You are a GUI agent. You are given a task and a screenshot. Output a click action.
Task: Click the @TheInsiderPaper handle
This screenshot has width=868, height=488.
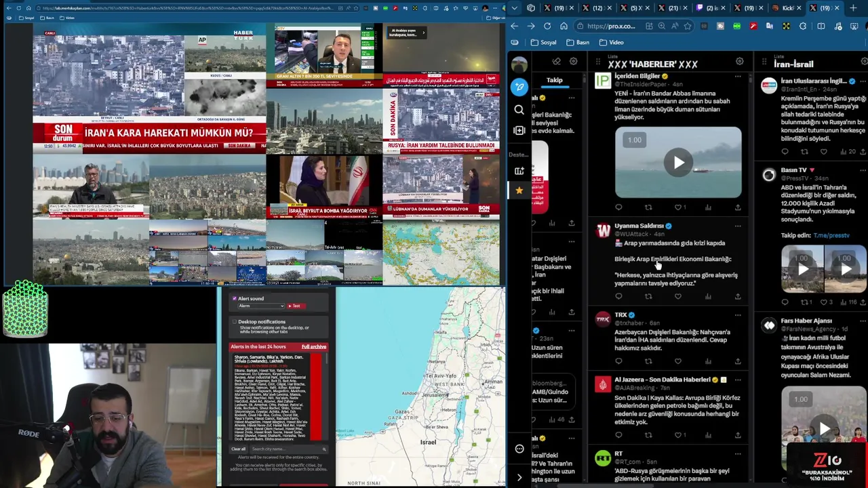(x=640, y=84)
